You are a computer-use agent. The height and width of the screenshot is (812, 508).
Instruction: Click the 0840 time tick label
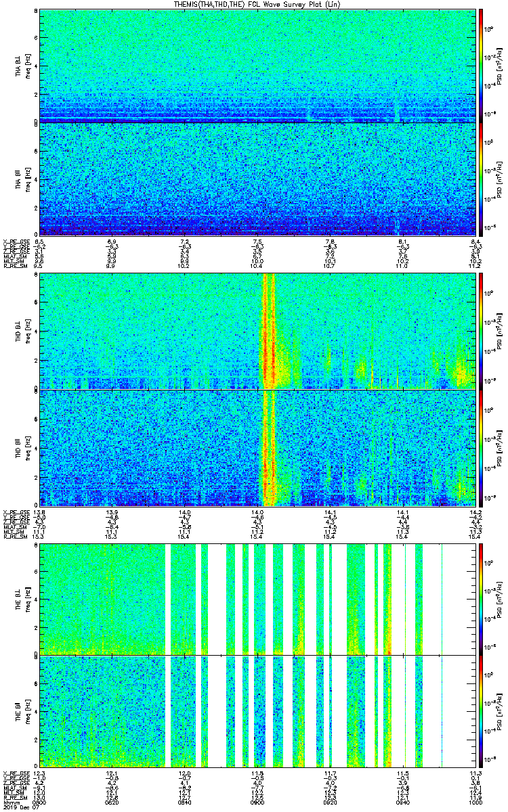[184, 803]
